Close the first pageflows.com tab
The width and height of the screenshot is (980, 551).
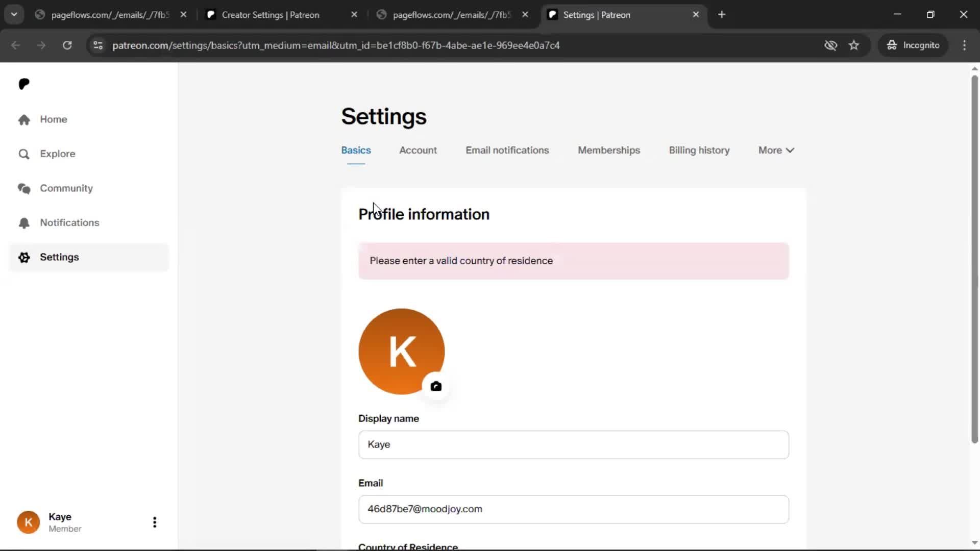tap(184, 15)
